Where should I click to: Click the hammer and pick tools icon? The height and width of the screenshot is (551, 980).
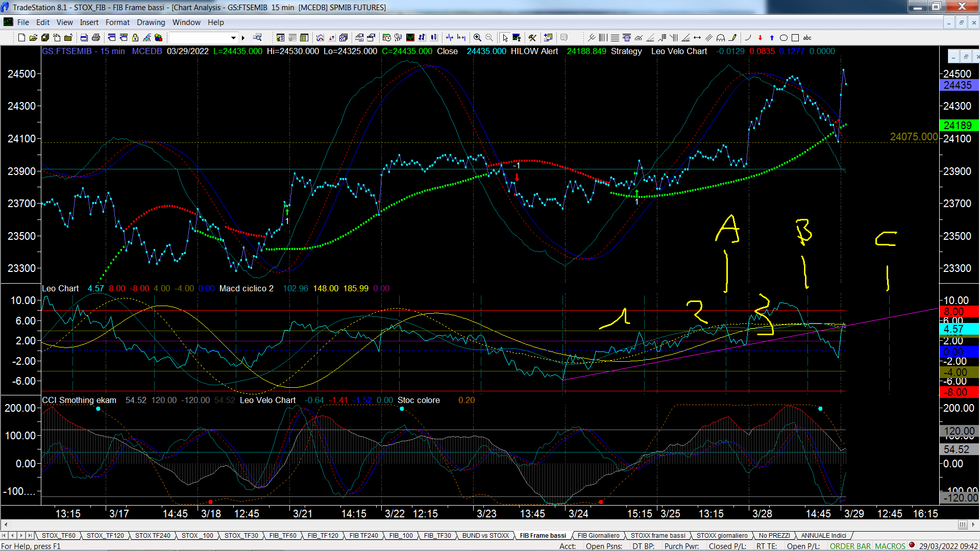[x=532, y=38]
